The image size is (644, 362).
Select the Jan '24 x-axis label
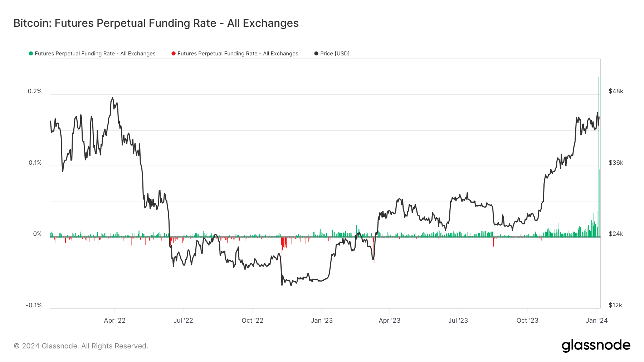coord(596,321)
